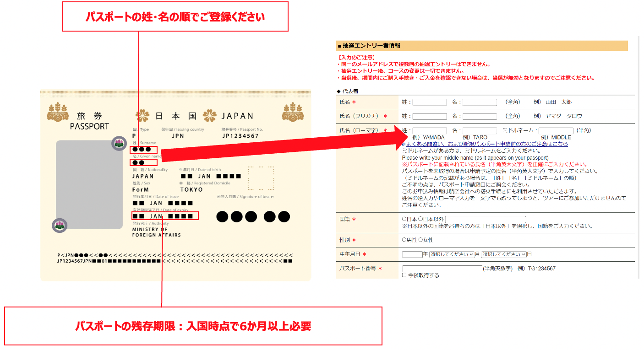Screen dimensions: 644x350
Task: Click the フリガナ 姓 input field
Action: [429, 116]
